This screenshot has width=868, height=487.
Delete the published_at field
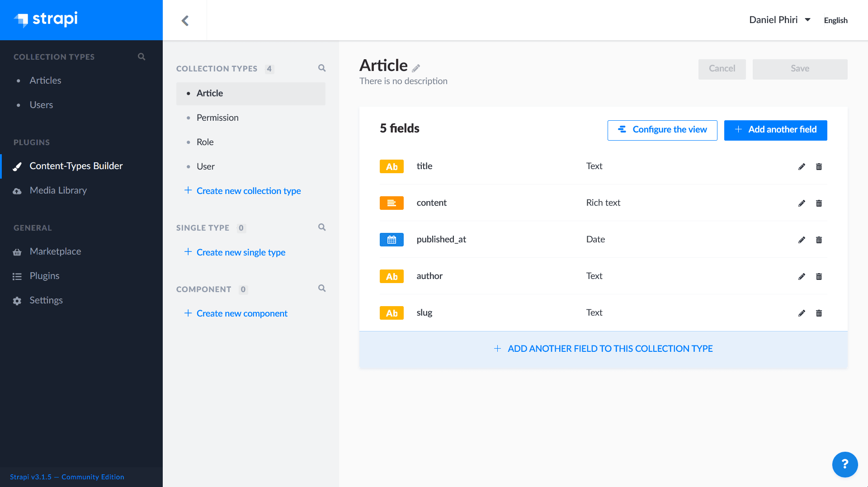(x=819, y=240)
